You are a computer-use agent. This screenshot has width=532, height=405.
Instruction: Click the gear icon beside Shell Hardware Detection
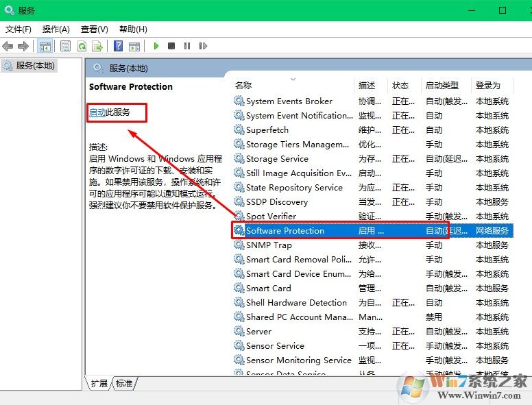click(x=239, y=303)
